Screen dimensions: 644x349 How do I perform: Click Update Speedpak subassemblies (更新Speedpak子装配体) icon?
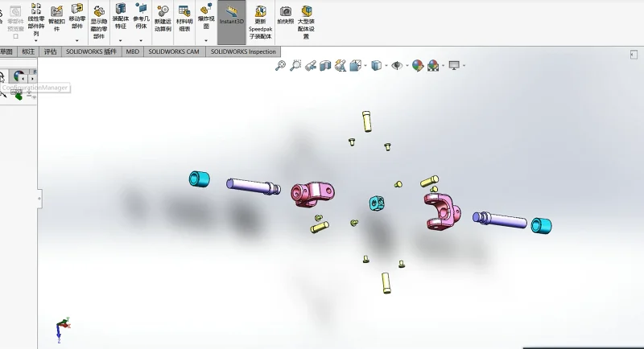click(x=260, y=11)
